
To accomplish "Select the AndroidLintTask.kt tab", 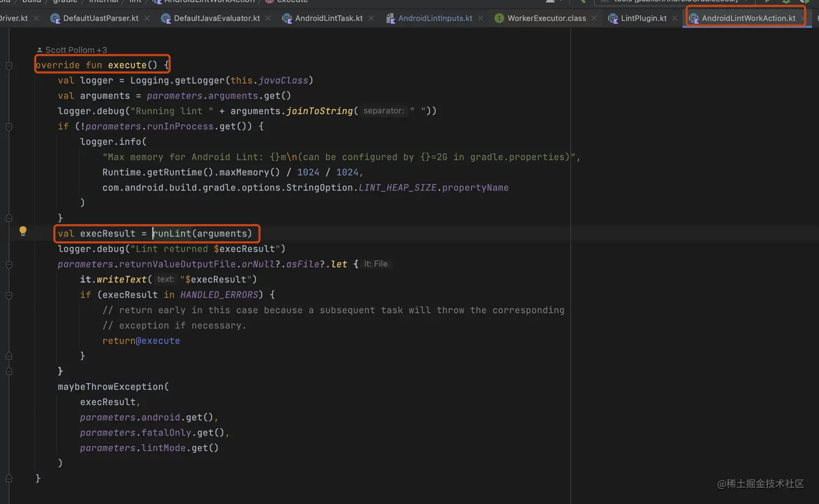I will click(329, 18).
